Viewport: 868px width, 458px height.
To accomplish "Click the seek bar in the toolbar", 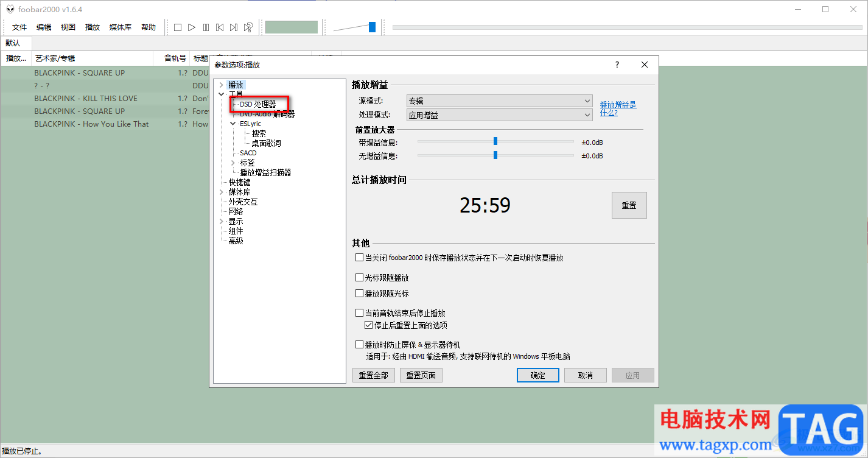I will pos(627,27).
